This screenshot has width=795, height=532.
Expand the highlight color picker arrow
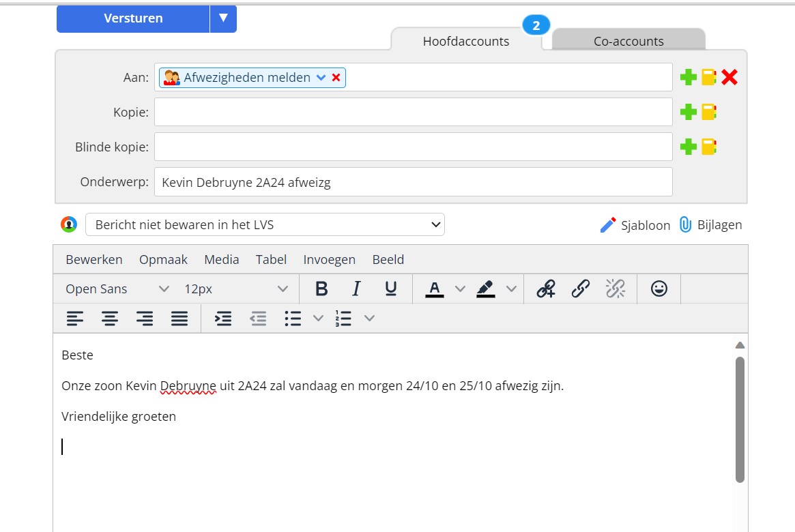click(x=511, y=289)
